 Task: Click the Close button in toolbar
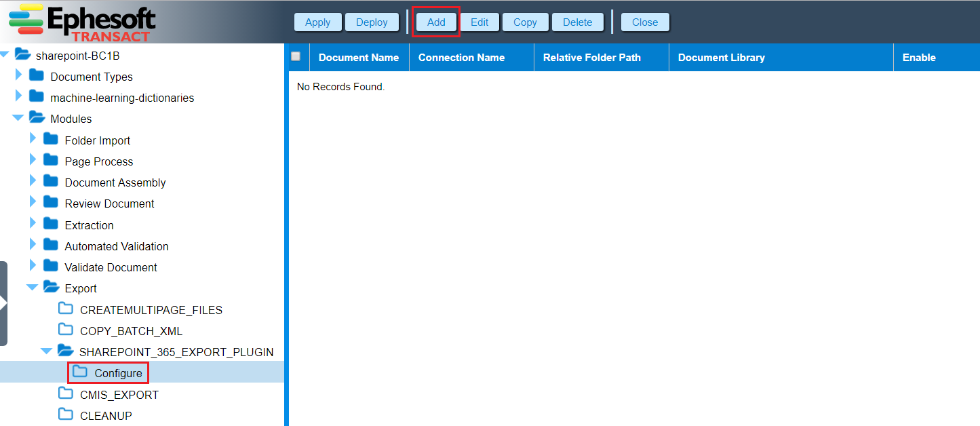tap(645, 22)
